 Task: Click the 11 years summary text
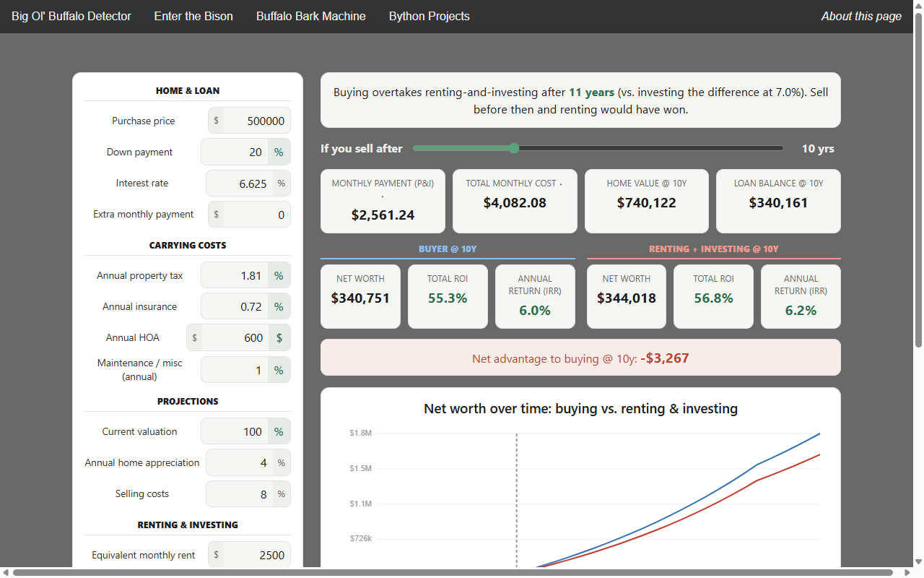(x=591, y=92)
